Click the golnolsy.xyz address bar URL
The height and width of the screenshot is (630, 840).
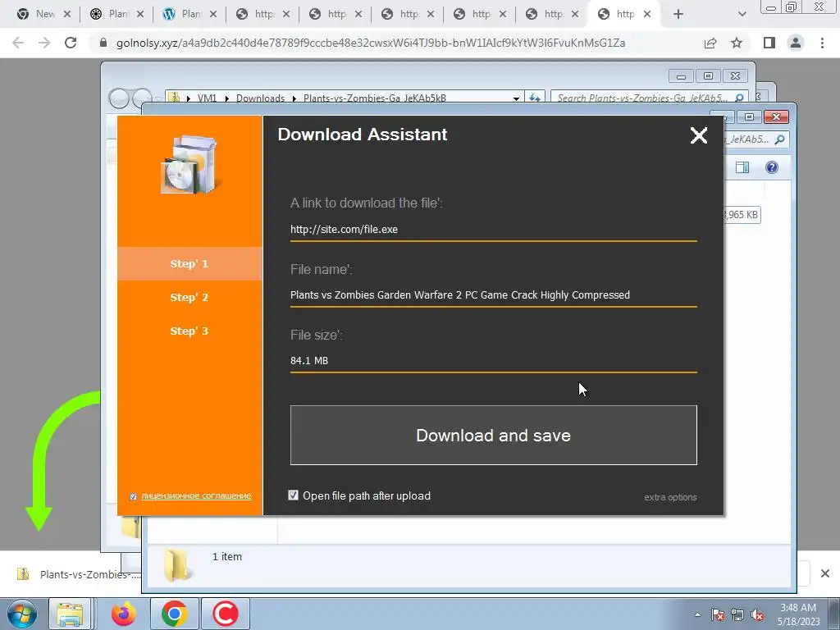[371, 43]
